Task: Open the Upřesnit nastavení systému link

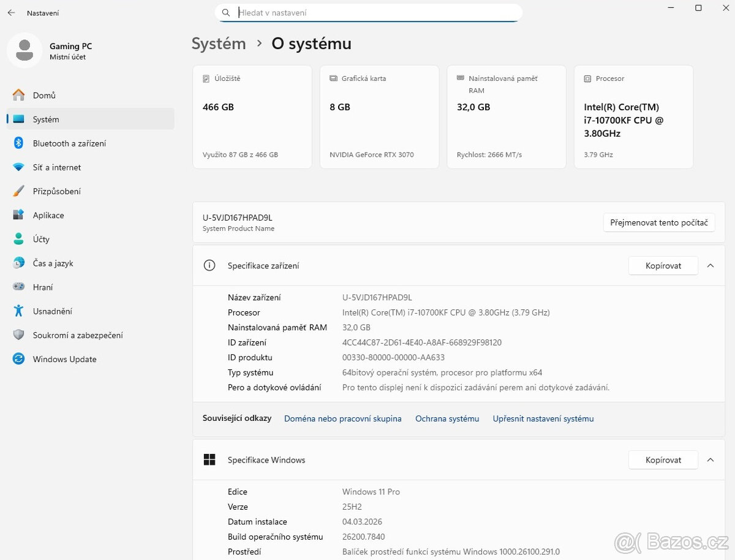Action: (x=543, y=418)
